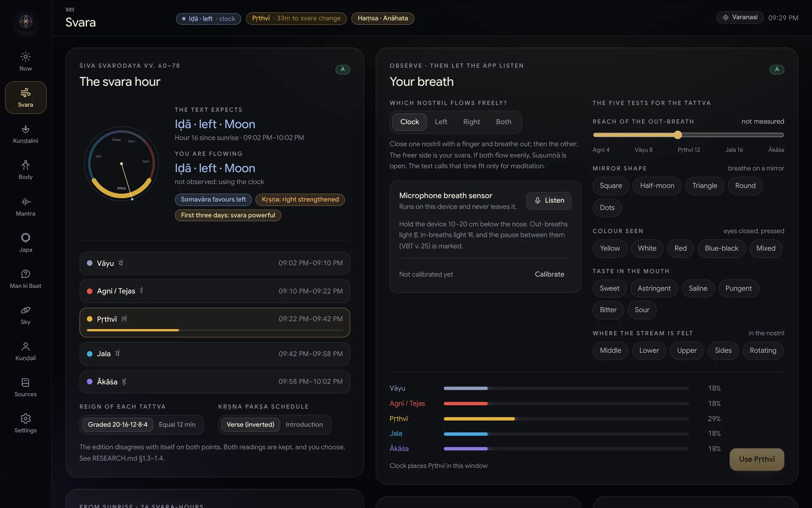The width and height of the screenshot is (812, 508).
Task: Click the Use Pṛthvī button
Action: (x=757, y=459)
